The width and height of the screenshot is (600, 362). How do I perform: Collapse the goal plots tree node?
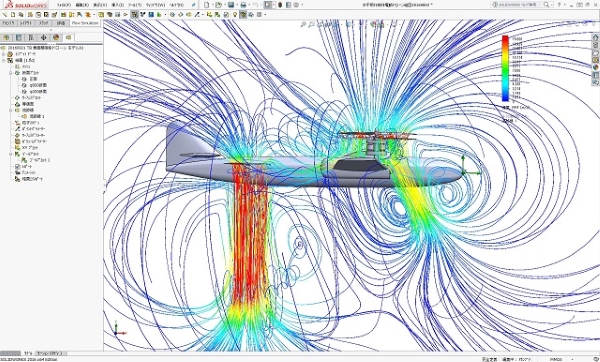[11, 154]
